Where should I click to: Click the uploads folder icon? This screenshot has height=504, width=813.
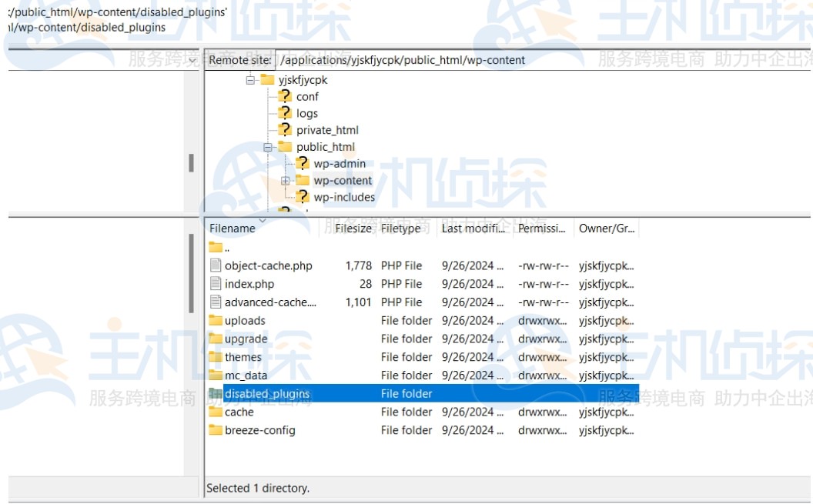(216, 321)
